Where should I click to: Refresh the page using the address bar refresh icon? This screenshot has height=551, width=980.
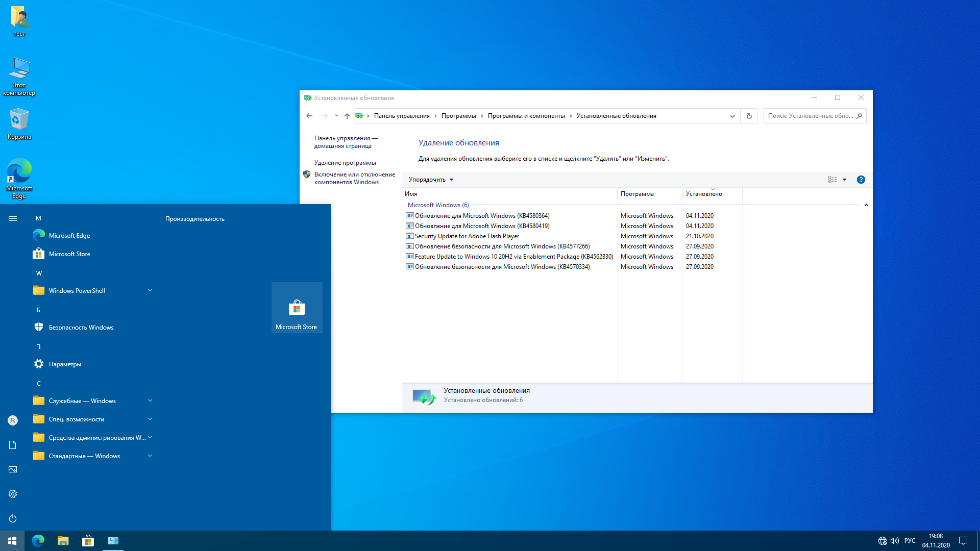pos(749,116)
